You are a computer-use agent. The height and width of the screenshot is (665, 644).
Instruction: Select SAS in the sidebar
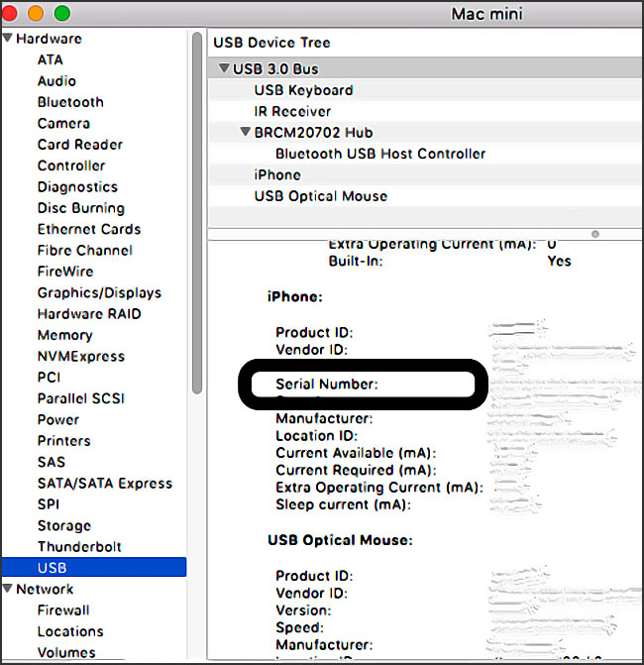[52, 462]
